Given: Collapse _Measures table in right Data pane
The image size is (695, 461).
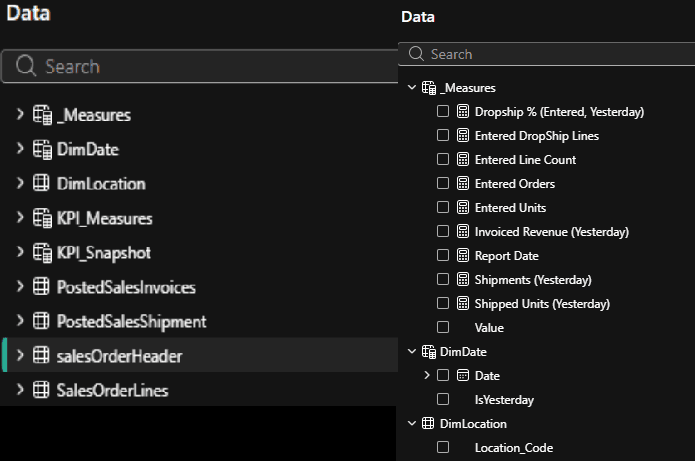Looking at the screenshot, I should [x=412, y=87].
